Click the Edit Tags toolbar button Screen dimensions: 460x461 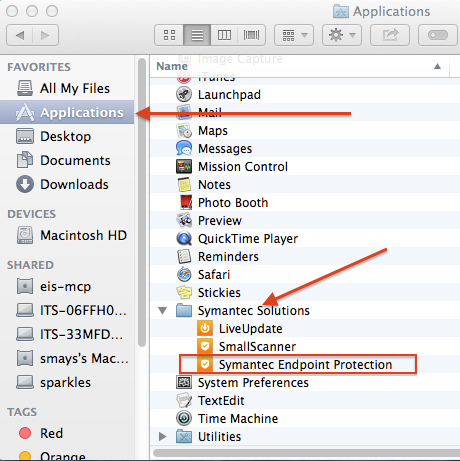click(x=438, y=35)
